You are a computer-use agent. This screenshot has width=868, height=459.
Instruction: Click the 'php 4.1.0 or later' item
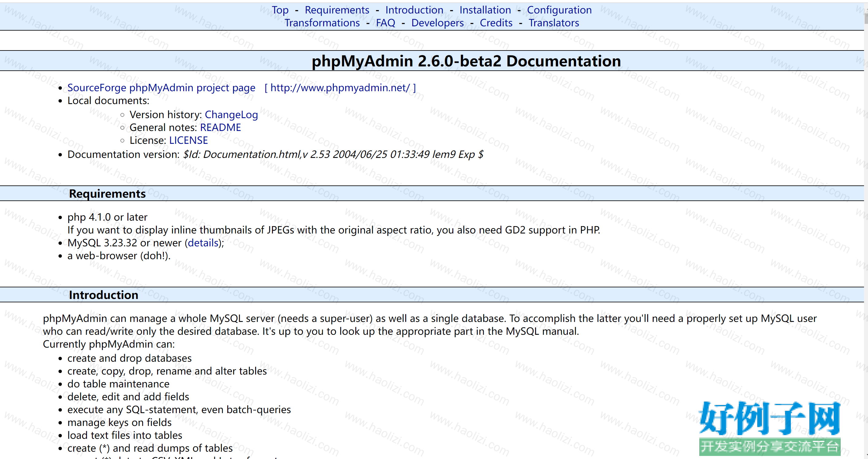pos(107,217)
